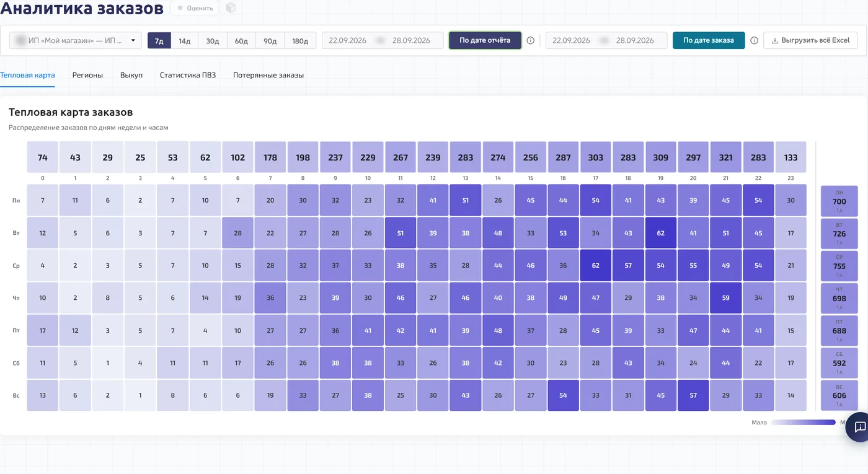Open the ИП «Мой магазин» store dropdown
The height and width of the screenshot is (474, 868).
(x=76, y=40)
